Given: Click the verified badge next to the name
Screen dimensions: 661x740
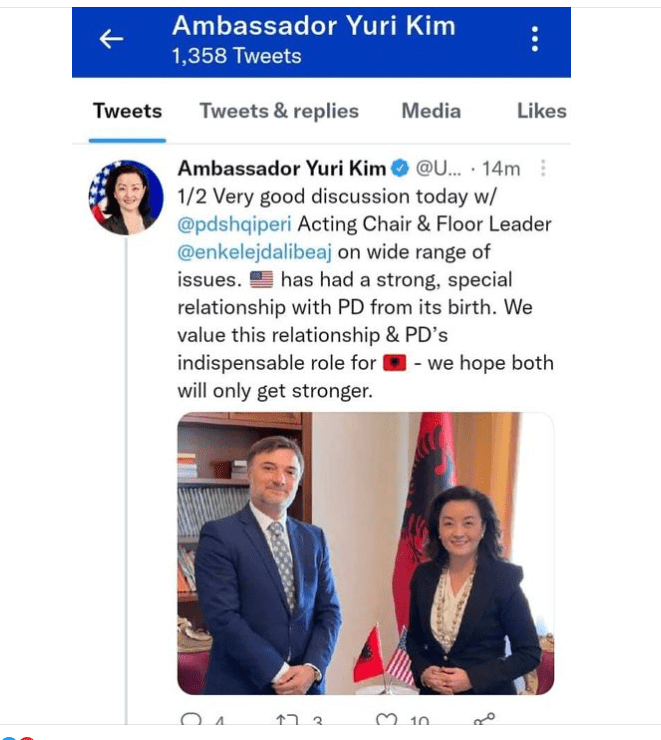Looking at the screenshot, I should coord(401,168).
